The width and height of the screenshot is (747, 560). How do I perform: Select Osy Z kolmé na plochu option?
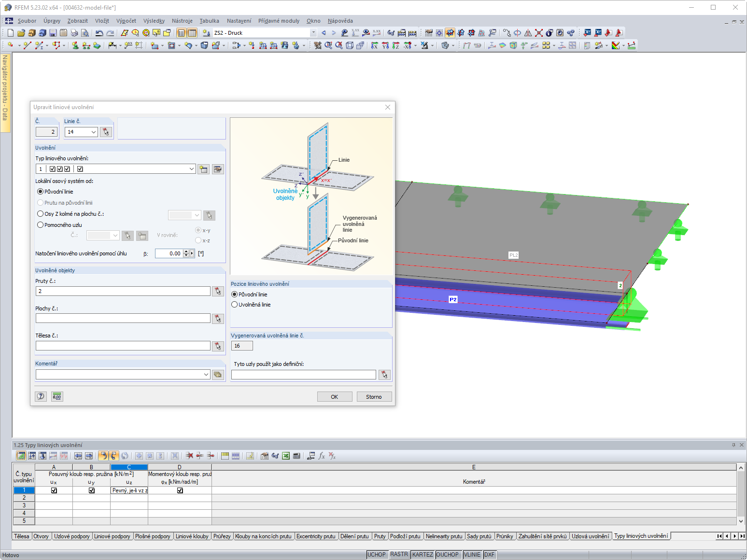click(41, 214)
